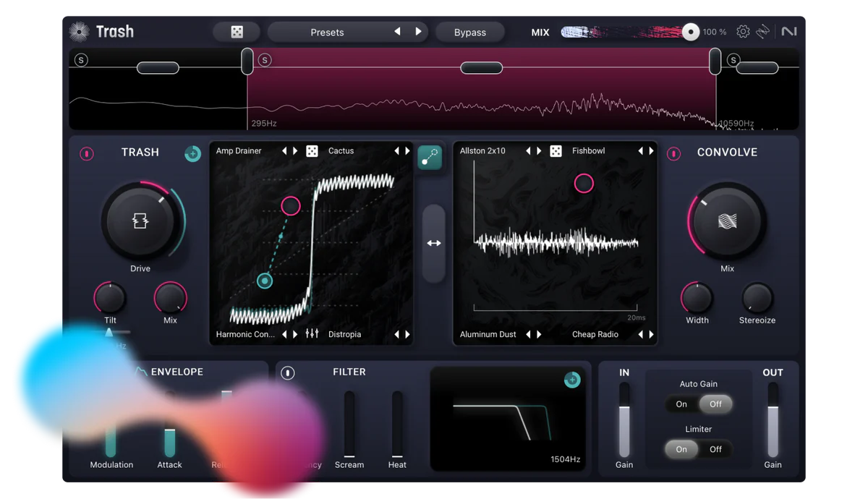Solo the middle frequency band
The height and width of the screenshot is (499, 868).
coord(265,60)
